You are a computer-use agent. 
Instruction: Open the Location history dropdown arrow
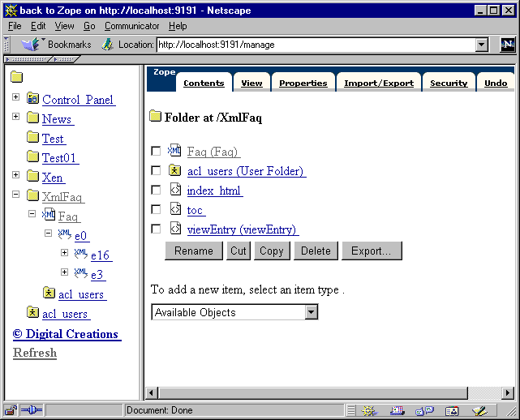[482, 45]
